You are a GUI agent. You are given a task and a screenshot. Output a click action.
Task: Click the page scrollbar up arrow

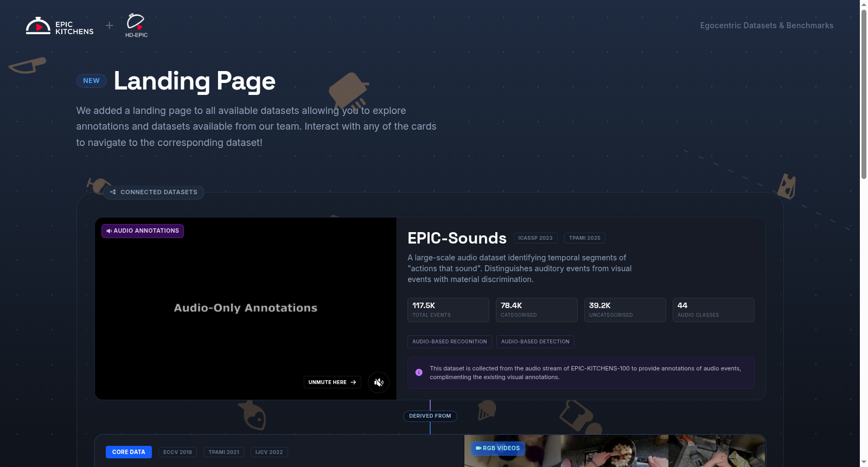click(x=864, y=4)
